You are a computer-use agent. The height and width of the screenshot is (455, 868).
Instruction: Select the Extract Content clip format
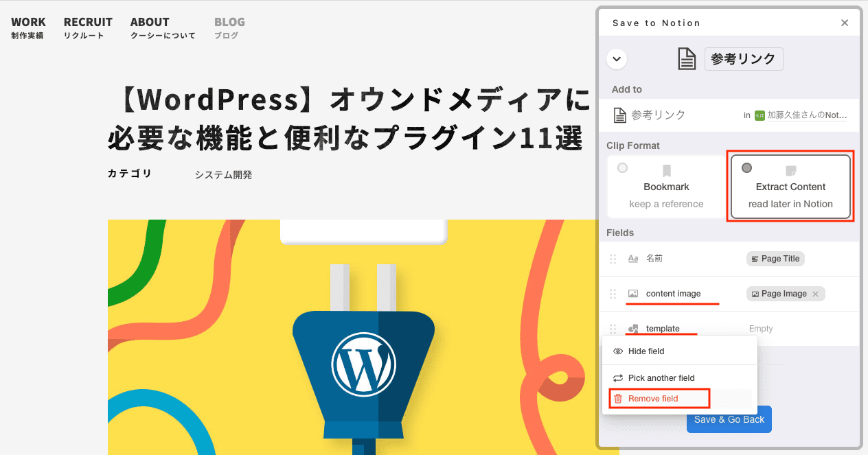pos(790,186)
